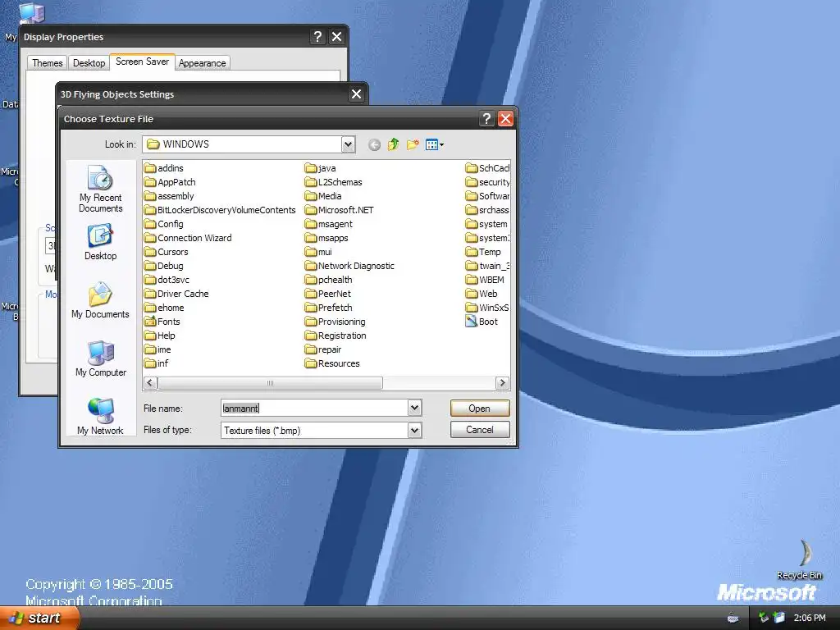Screen dimensions: 840x630
Task: Select My Network in places bar
Action: pyautogui.click(x=100, y=416)
